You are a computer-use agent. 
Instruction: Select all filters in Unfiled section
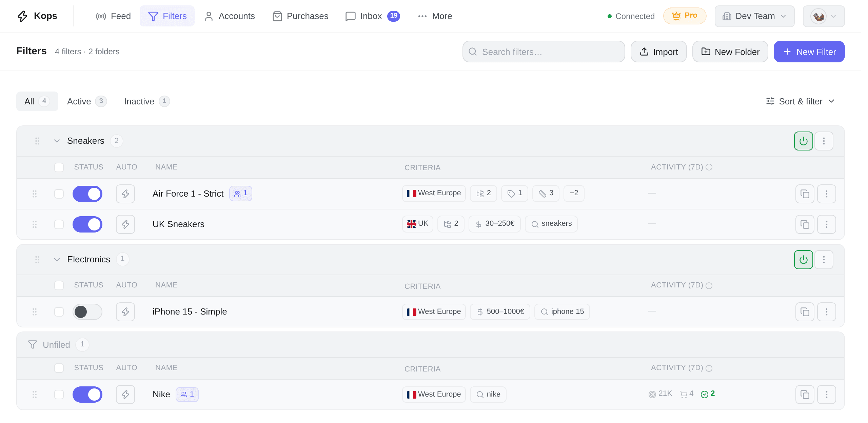pyautogui.click(x=59, y=368)
